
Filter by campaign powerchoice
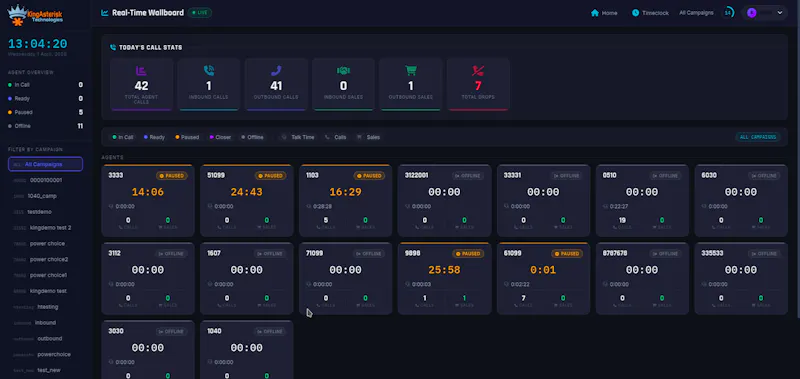(45, 354)
